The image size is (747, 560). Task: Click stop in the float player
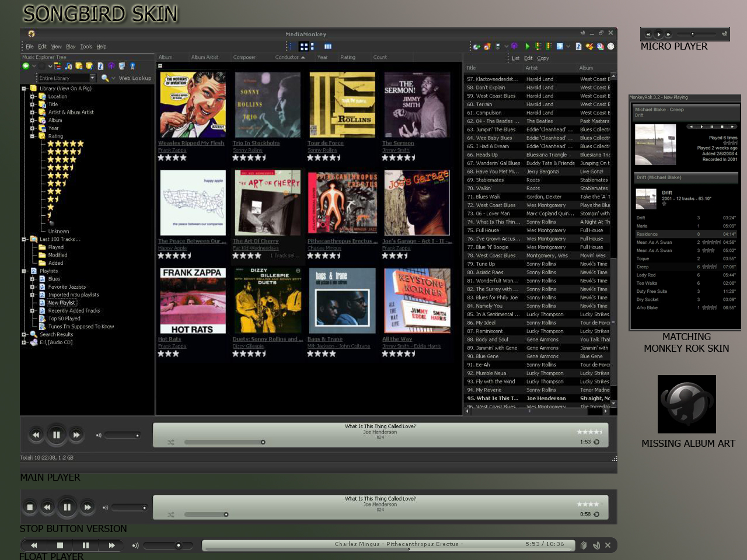tap(60, 545)
